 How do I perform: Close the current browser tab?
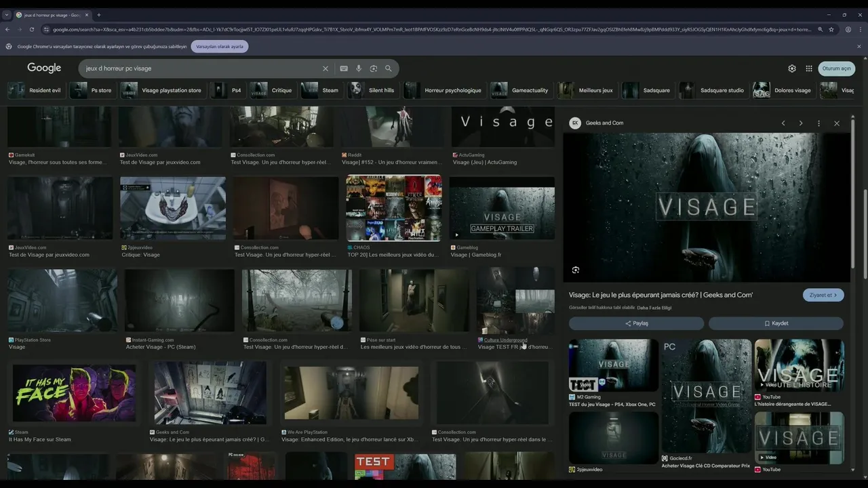(x=88, y=15)
